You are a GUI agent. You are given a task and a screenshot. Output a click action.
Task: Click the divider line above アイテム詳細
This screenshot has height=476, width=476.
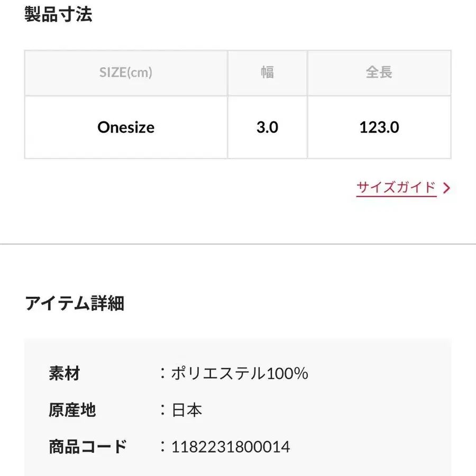(x=238, y=244)
